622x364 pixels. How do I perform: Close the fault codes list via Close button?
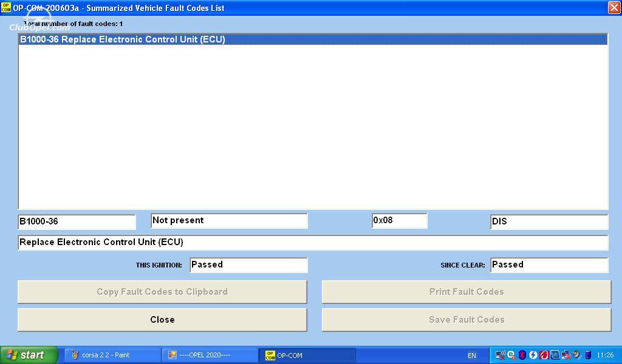162,320
